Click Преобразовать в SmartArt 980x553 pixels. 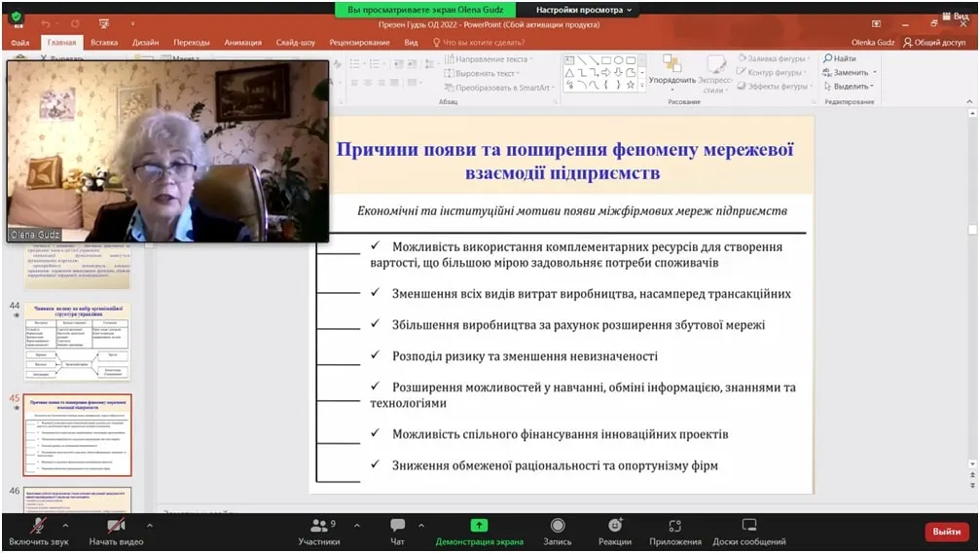(498, 88)
